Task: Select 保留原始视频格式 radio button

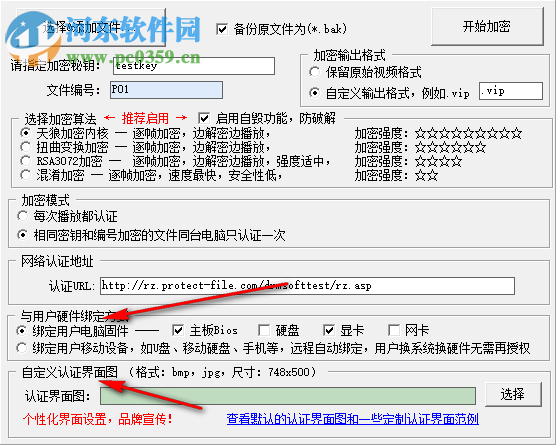Action: 314,72
